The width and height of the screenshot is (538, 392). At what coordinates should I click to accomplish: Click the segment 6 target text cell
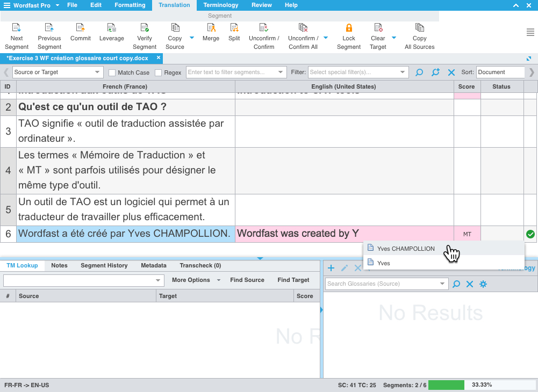pyautogui.click(x=345, y=234)
